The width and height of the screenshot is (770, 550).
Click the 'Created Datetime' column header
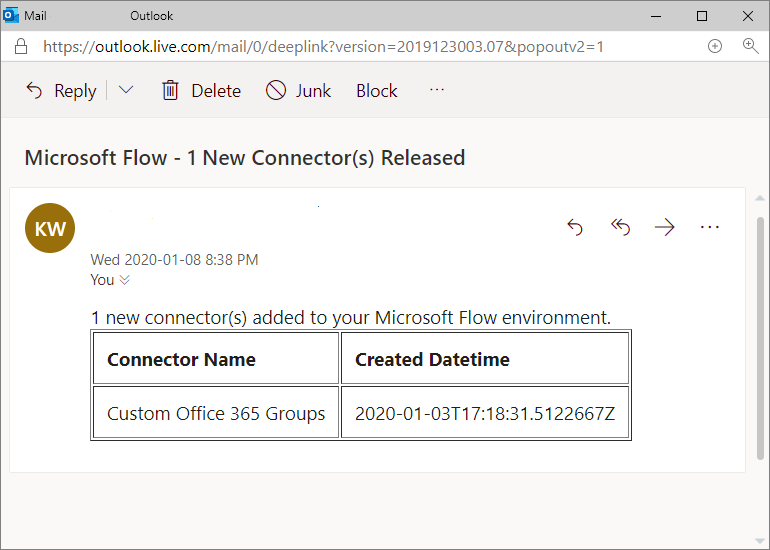coord(485,358)
